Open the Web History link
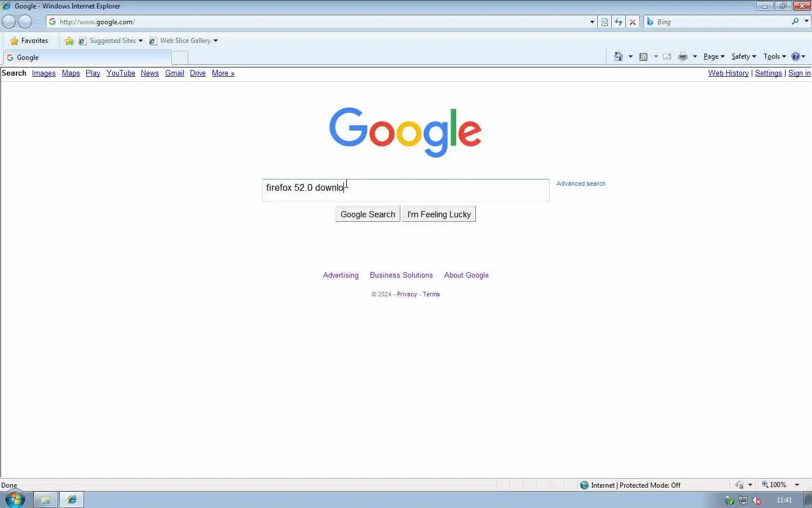The width and height of the screenshot is (812, 508). click(728, 73)
